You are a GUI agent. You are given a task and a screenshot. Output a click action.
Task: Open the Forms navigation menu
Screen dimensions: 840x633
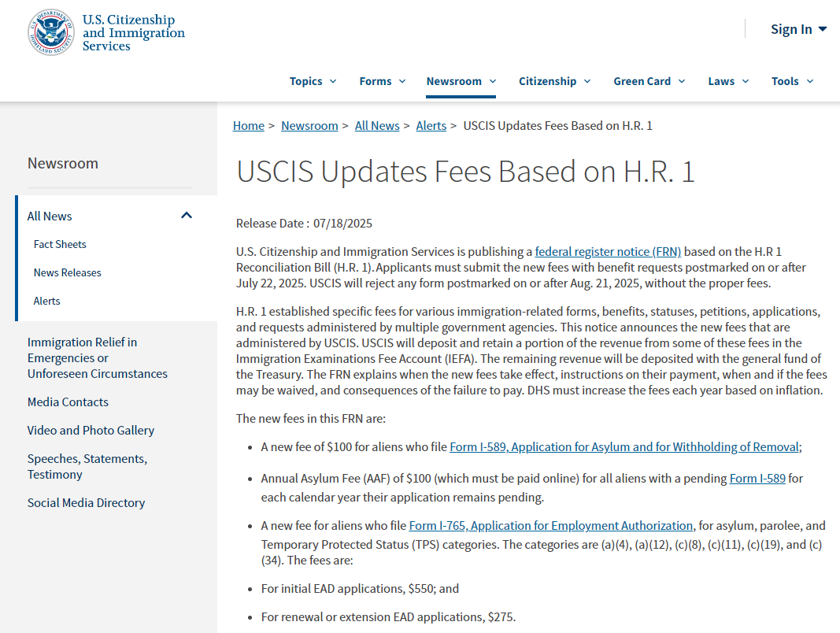click(x=382, y=81)
